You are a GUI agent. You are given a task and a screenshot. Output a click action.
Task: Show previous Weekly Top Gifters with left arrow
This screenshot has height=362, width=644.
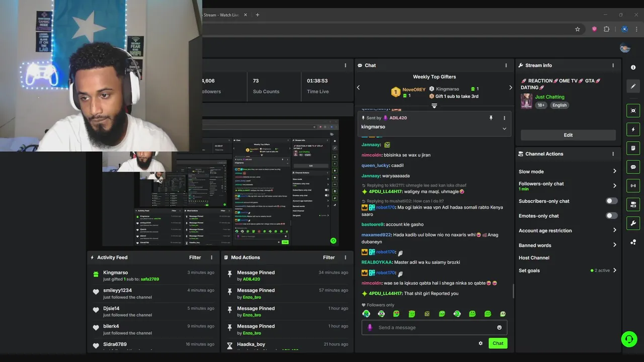click(358, 87)
